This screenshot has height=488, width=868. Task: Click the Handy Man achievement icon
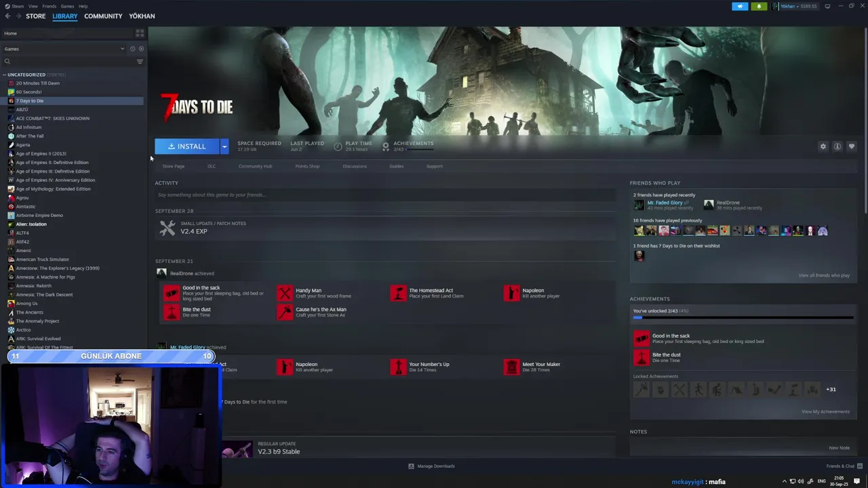pyautogui.click(x=285, y=293)
